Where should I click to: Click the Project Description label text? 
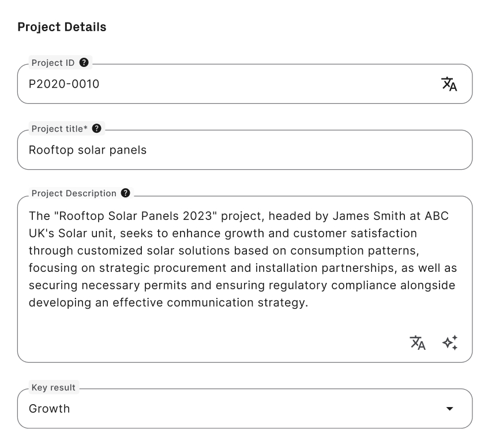point(74,193)
